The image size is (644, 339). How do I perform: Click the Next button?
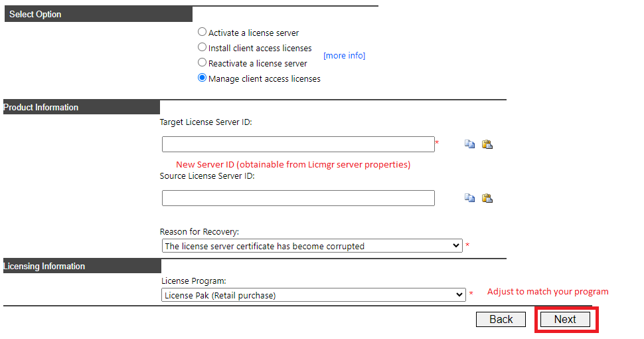coord(565,319)
